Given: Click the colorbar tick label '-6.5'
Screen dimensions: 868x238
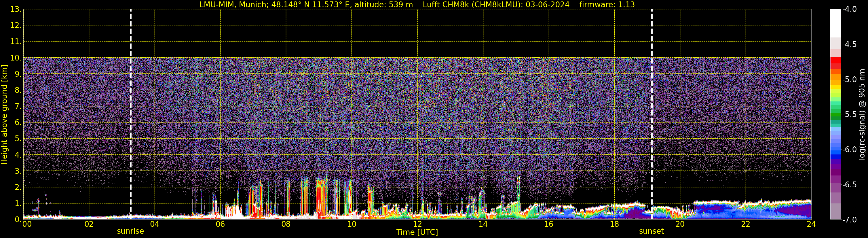Looking at the screenshot, I should pyautogui.click(x=850, y=185).
